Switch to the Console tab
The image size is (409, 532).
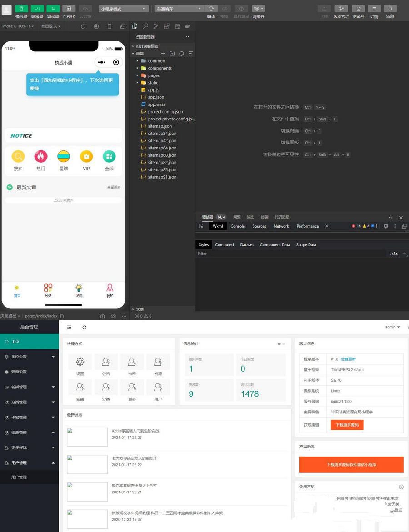click(x=237, y=226)
